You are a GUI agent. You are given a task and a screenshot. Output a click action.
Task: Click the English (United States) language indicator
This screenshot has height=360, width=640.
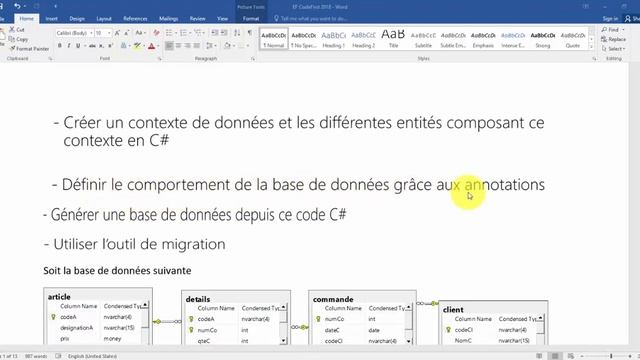coord(92,356)
